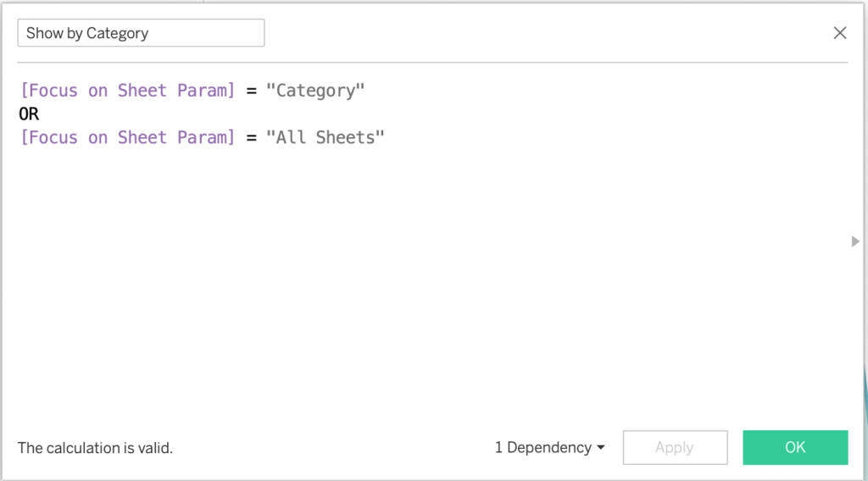Close the calculation editor dialog
The image size is (868, 481).
(839, 33)
